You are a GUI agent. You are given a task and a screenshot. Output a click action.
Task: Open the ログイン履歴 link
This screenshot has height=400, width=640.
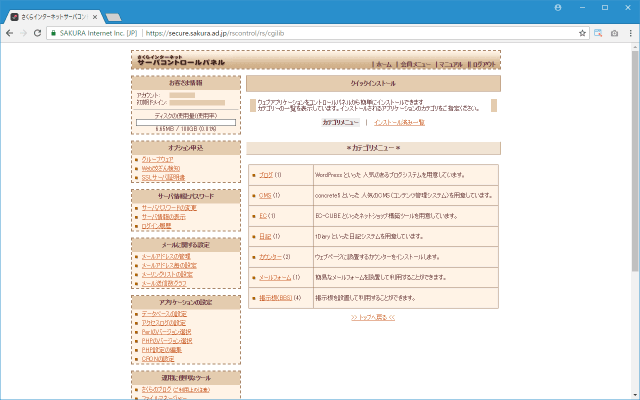156,226
